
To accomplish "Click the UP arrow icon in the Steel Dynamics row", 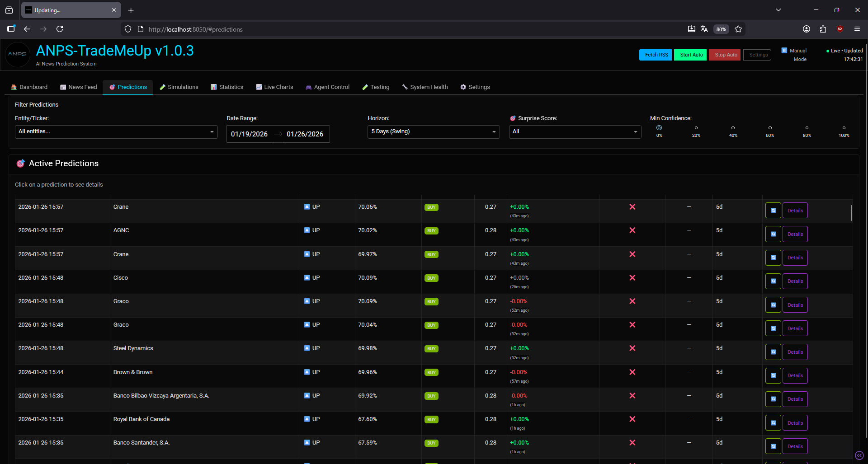I will pos(307,348).
